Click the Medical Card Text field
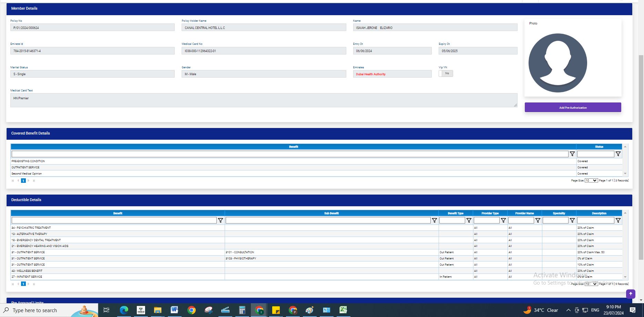 coord(264,100)
